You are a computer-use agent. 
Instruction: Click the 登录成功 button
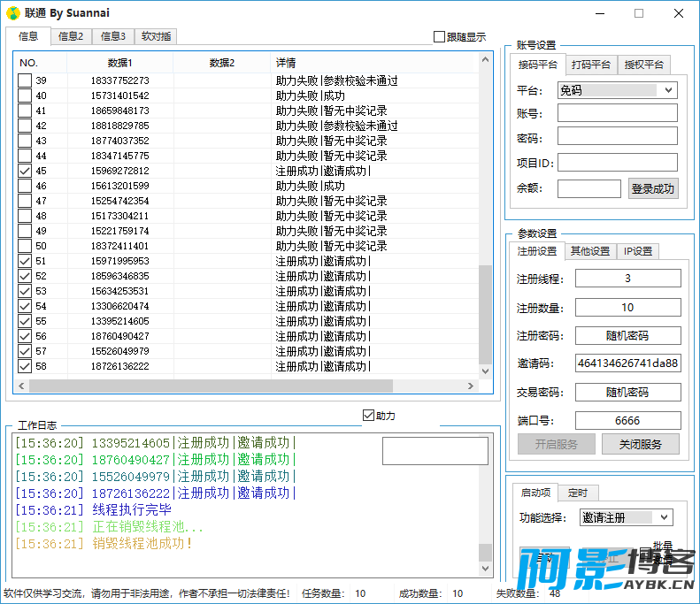click(653, 188)
